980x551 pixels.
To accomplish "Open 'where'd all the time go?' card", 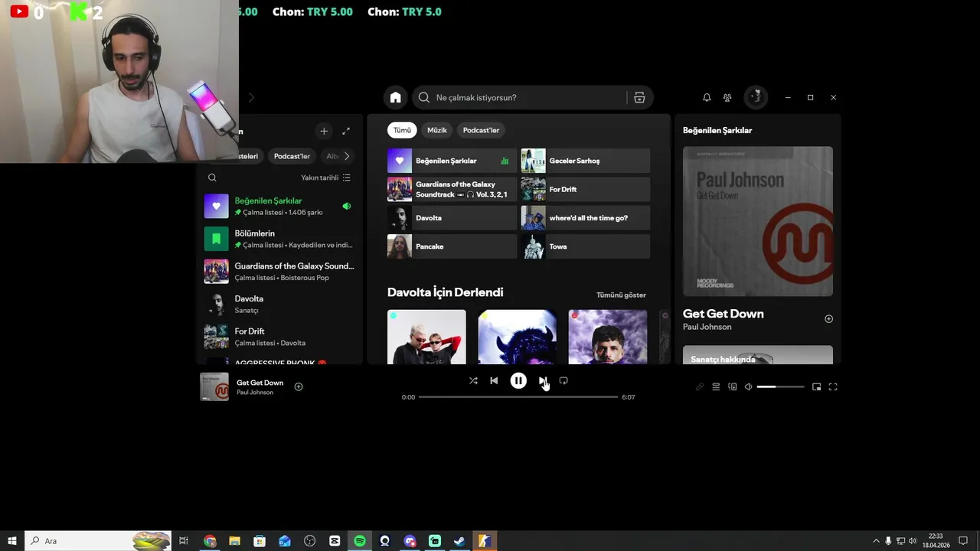I will (586, 218).
